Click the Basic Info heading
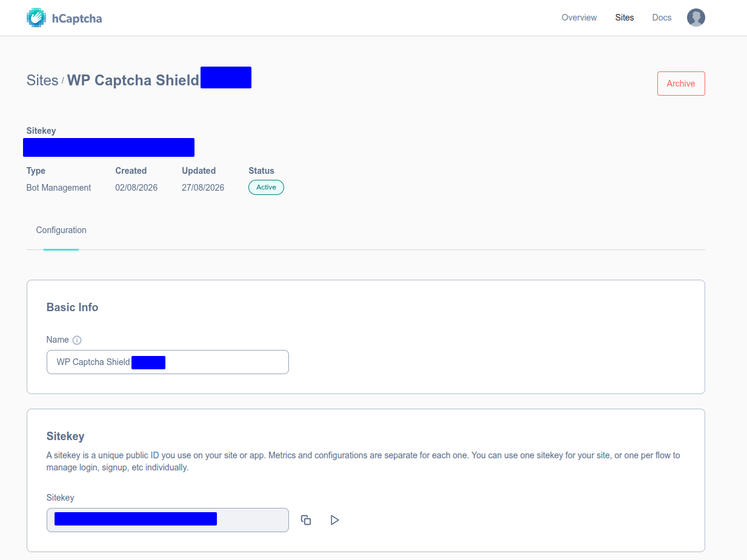The width and height of the screenshot is (747, 560). [x=72, y=308]
